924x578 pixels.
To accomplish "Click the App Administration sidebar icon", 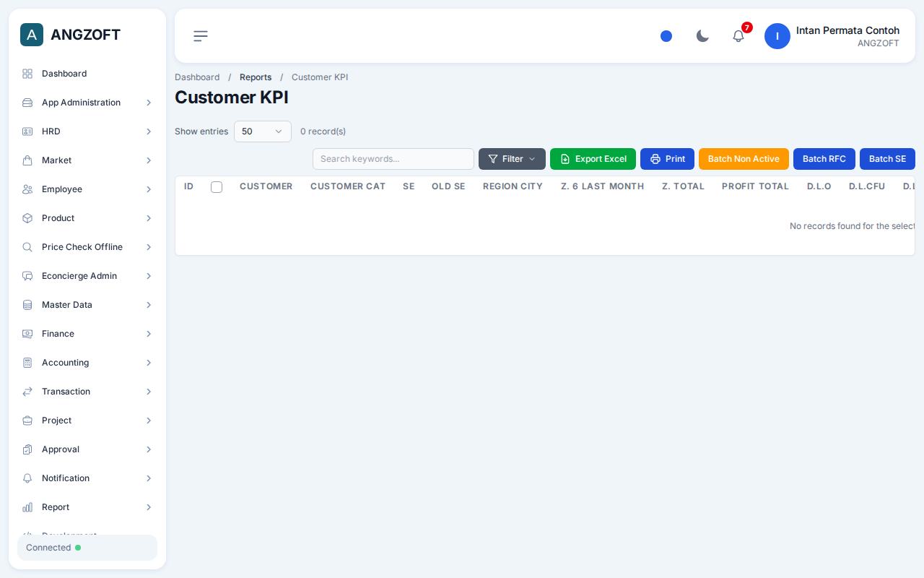I will pos(27,103).
